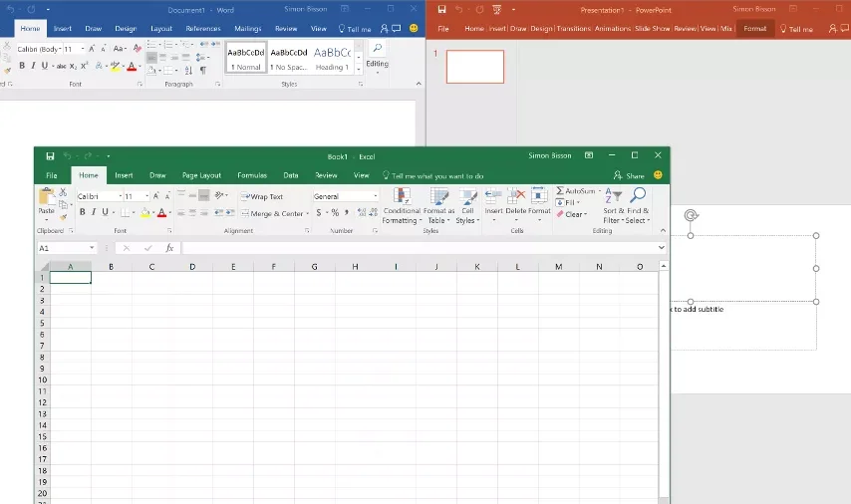
Task: Click Share button in Excel
Action: point(629,175)
